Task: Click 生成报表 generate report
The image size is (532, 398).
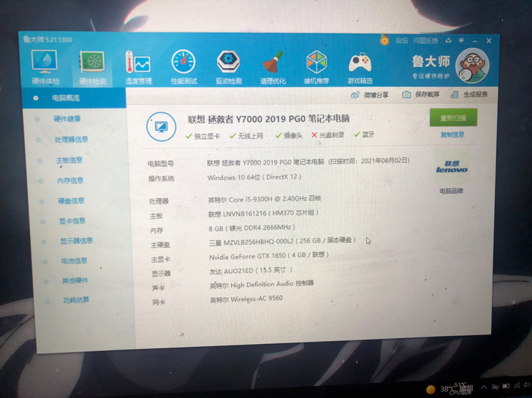Action: [469, 95]
